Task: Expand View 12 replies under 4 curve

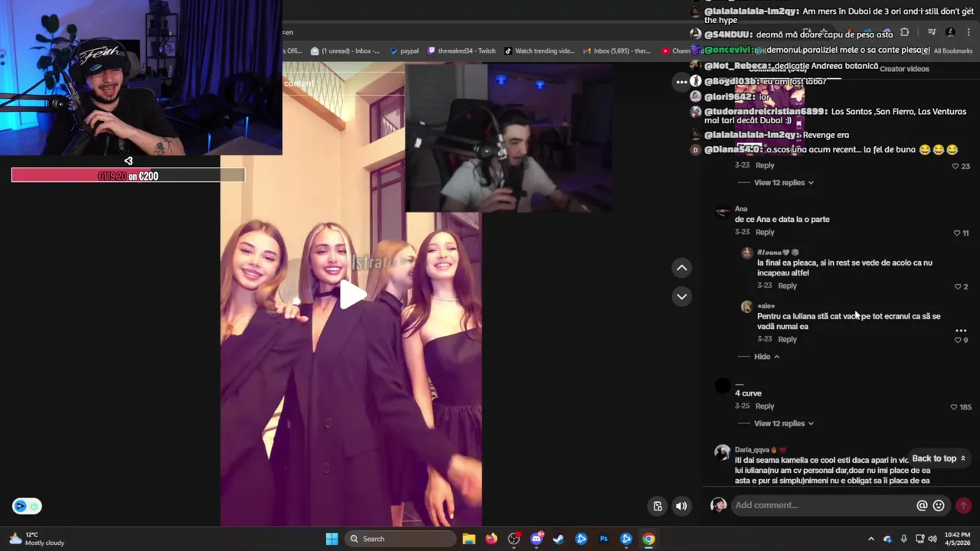Action: (783, 423)
